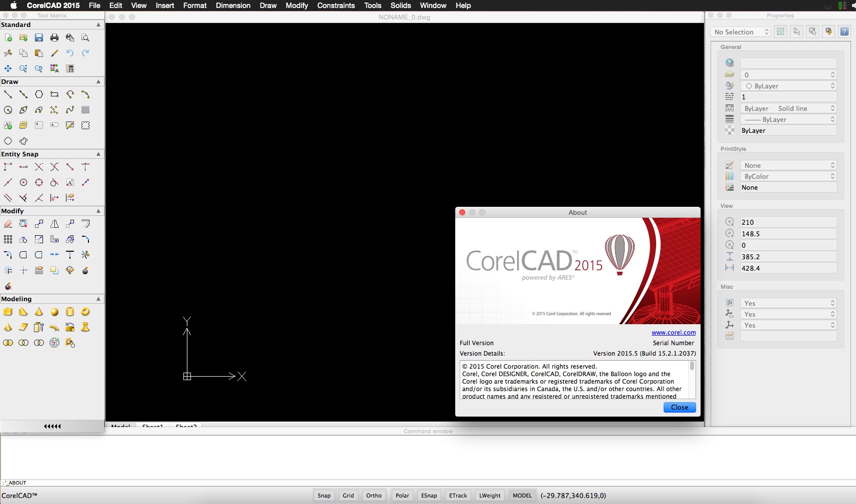Viewport: 856px width, 504px height.
Task: Activate the Pan tool with blue arrows
Action: click(8, 68)
